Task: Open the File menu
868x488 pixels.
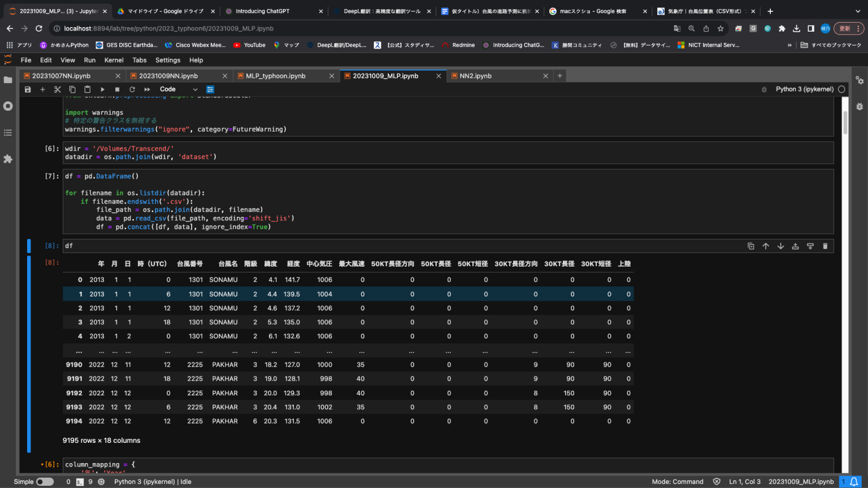Action: [x=26, y=60]
